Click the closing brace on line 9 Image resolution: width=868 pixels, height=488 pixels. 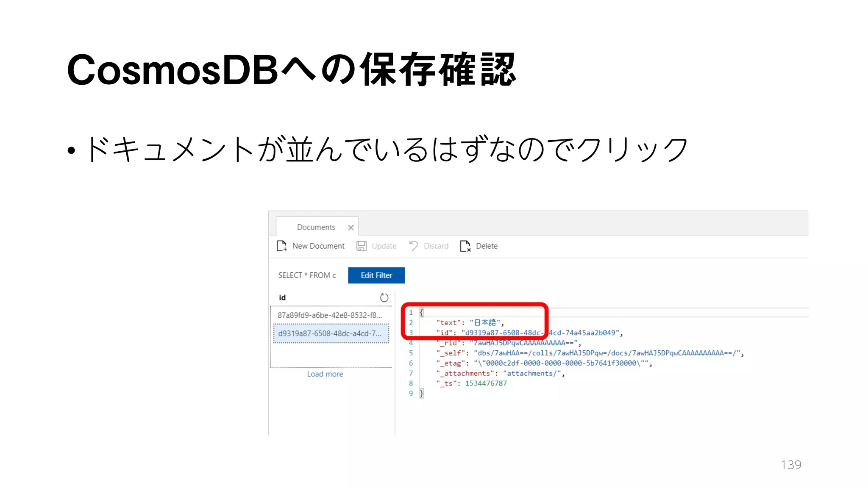pyautogui.click(x=421, y=394)
